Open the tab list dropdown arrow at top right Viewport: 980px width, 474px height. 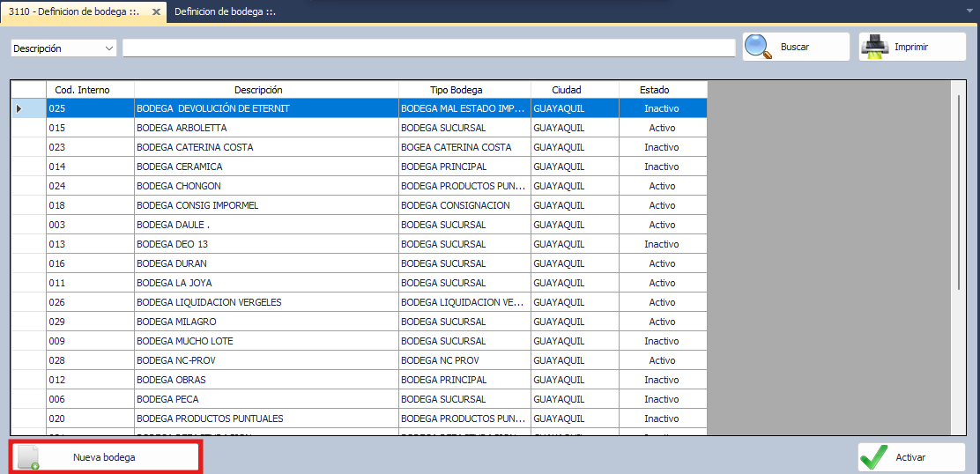pyautogui.click(x=968, y=11)
